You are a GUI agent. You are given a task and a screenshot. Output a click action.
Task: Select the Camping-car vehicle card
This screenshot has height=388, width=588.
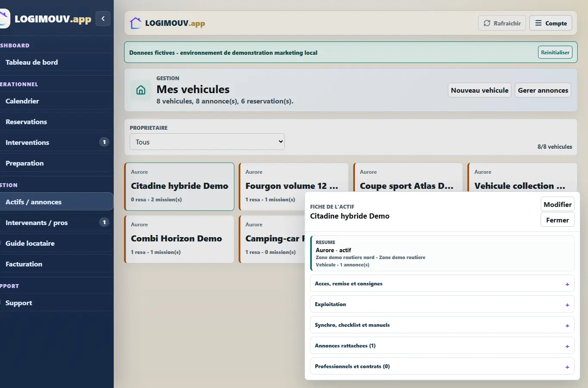coord(272,239)
